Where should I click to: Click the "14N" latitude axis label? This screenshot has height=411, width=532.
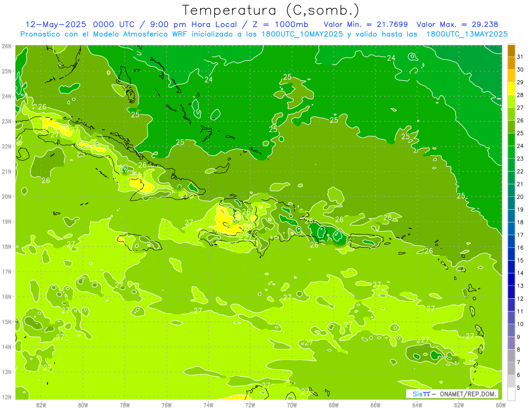7,347
